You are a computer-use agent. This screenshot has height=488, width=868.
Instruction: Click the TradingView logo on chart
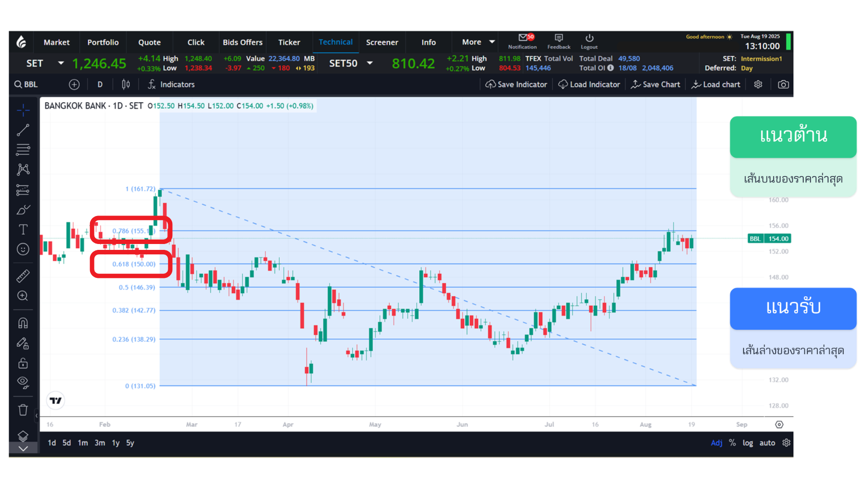pyautogui.click(x=56, y=401)
